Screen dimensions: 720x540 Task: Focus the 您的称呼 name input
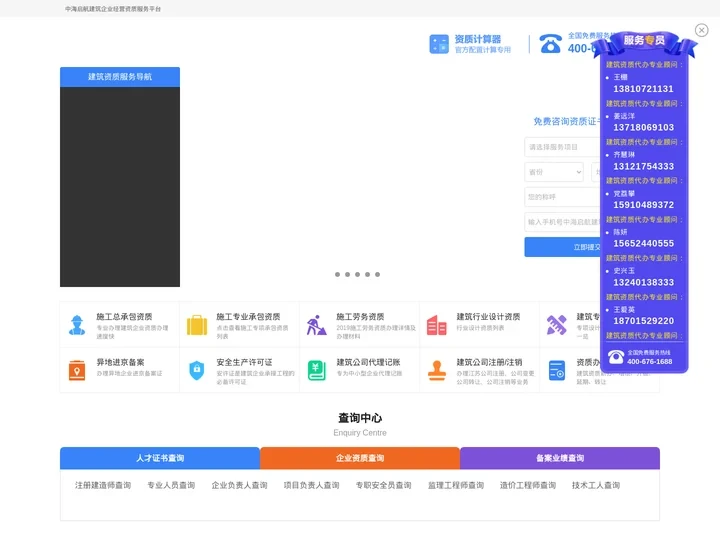tap(562, 197)
